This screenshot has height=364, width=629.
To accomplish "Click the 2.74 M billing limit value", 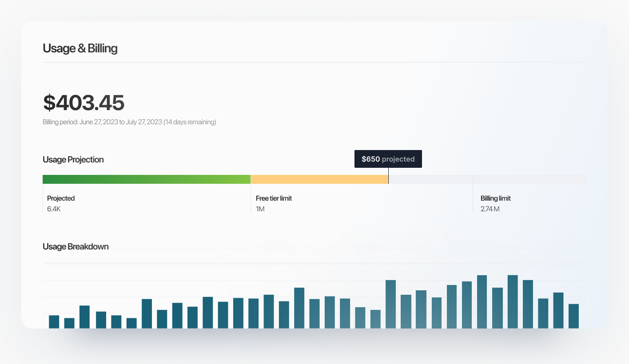I will coord(490,209).
